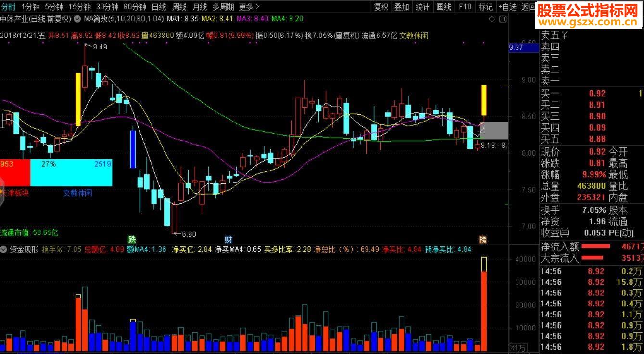Click the 15.8万 trade tick row
Screen dimensions: 644x354
(x=592, y=282)
